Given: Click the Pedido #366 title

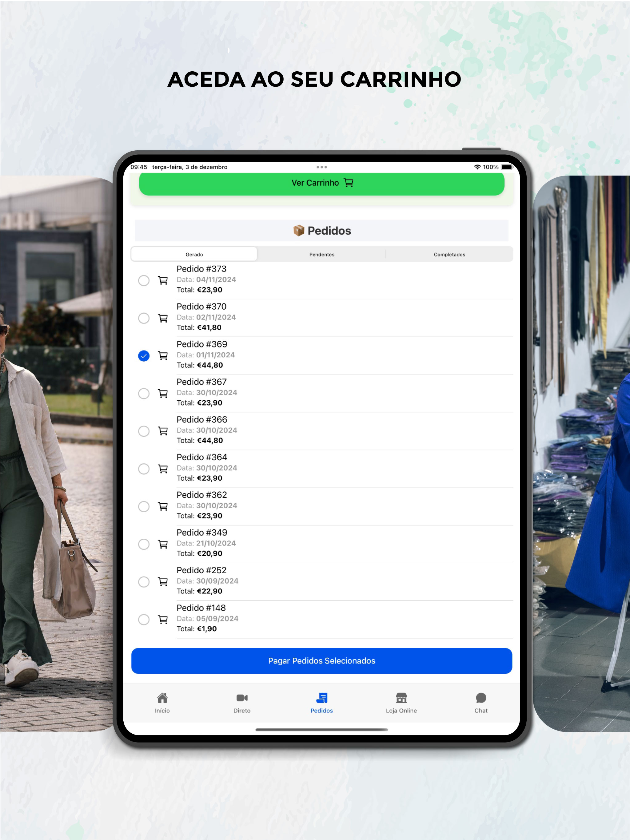Looking at the screenshot, I should point(202,419).
